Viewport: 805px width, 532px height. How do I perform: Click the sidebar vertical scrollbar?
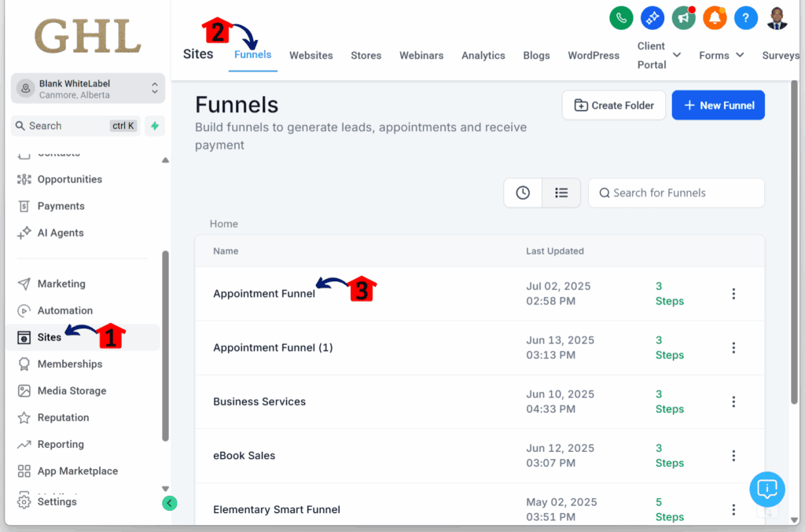(x=165, y=346)
